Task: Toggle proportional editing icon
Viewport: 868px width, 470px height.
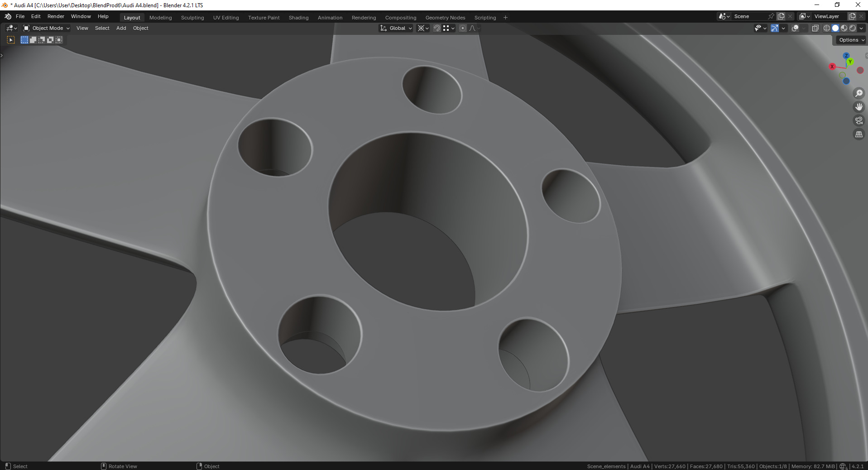Action: pyautogui.click(x=463, y=28)
